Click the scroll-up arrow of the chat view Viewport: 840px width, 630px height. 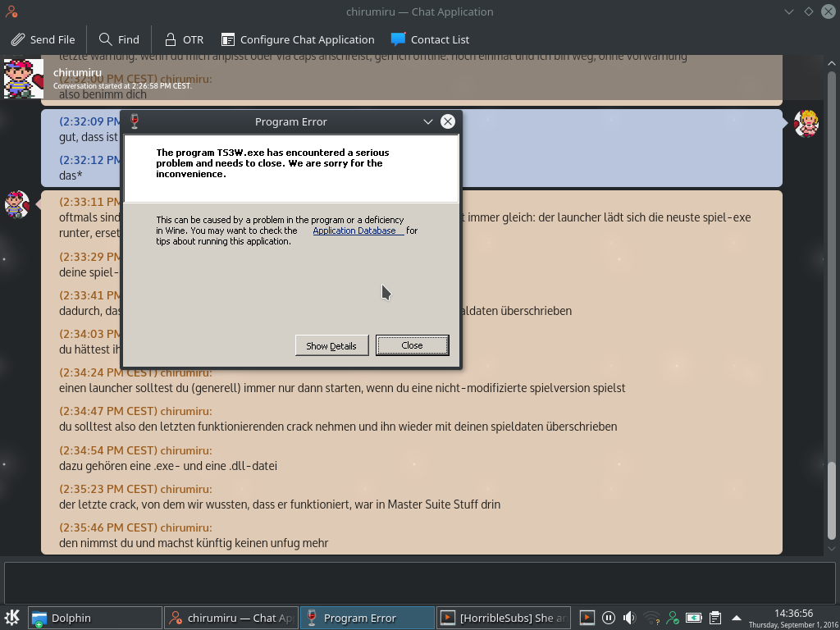[831, 62]
